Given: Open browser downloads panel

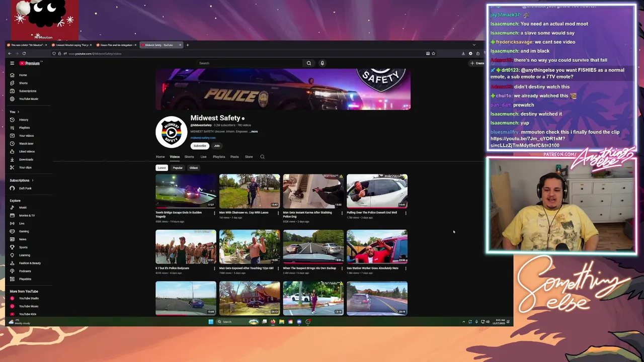Looking at the screenshot, I should tap(463, 53).
